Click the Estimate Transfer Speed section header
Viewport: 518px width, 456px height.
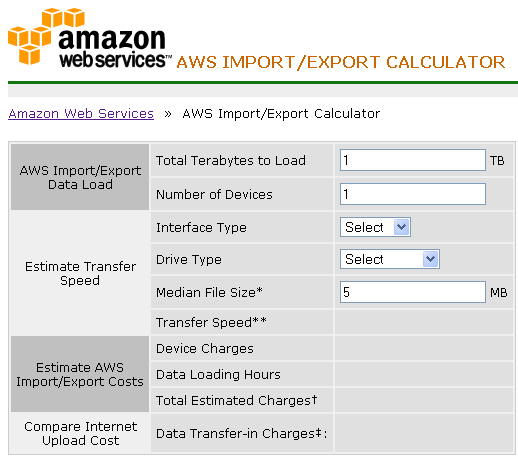(80, 273)
